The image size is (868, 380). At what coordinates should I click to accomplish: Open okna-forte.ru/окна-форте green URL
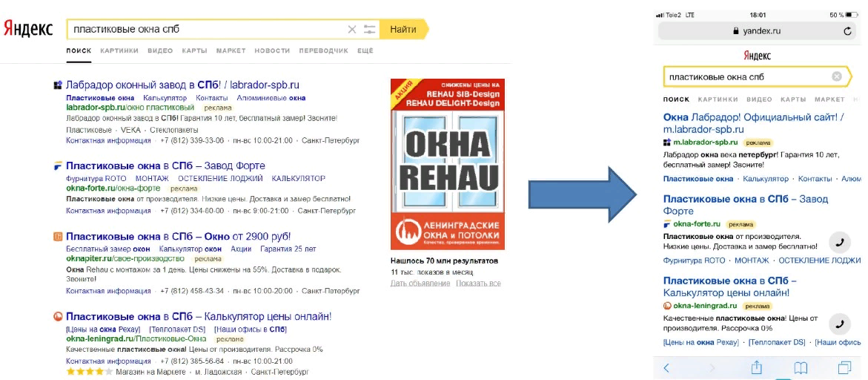coord(113,188)
